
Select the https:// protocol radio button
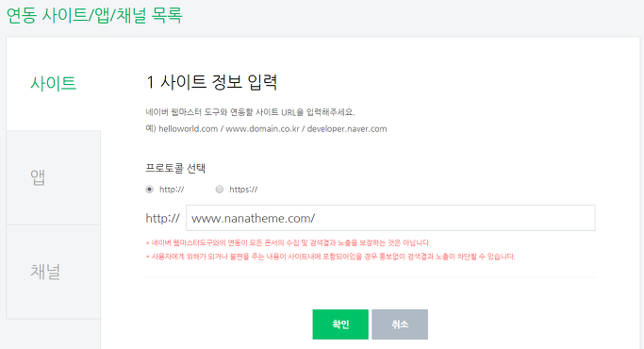coord(220,190)
